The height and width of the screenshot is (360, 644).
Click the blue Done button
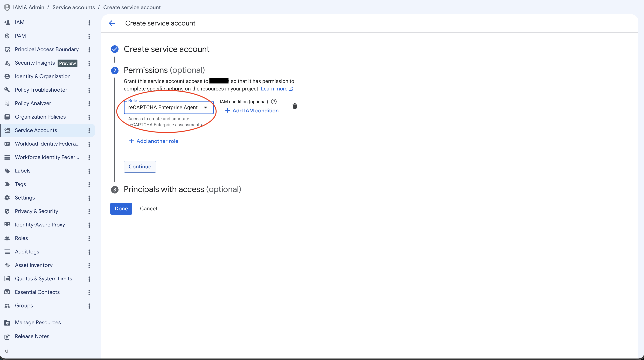[x=121, y=209]
